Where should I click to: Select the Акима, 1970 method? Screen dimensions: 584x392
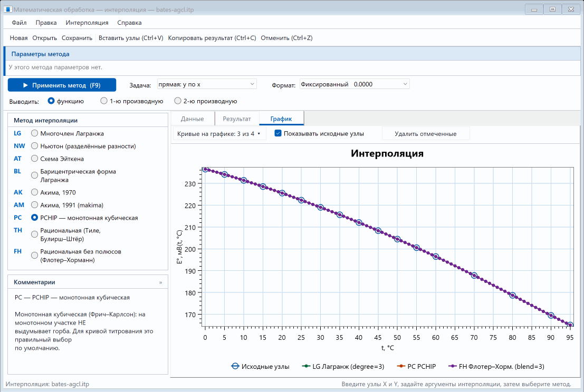tap(35, 192)
